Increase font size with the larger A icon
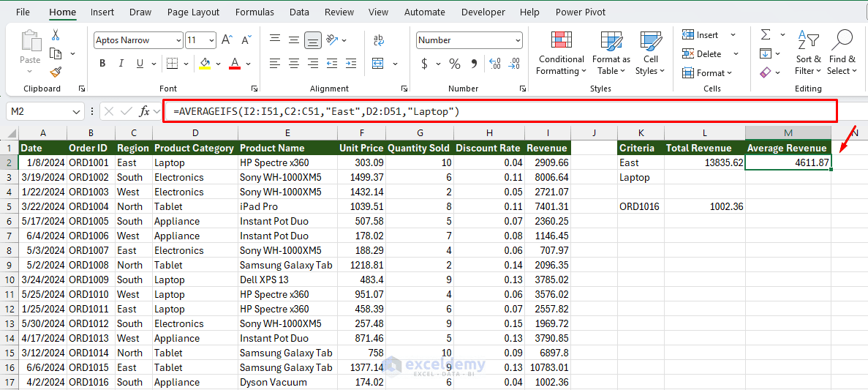The width and height of the screenshot is (868, 390). point(227,40)
